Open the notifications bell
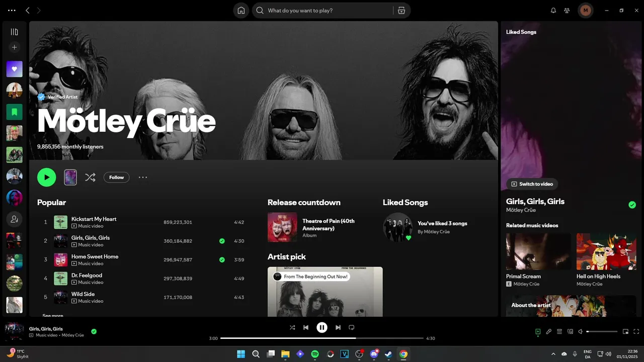The width and height of the screenshot is (644, 362). [553, 10]
